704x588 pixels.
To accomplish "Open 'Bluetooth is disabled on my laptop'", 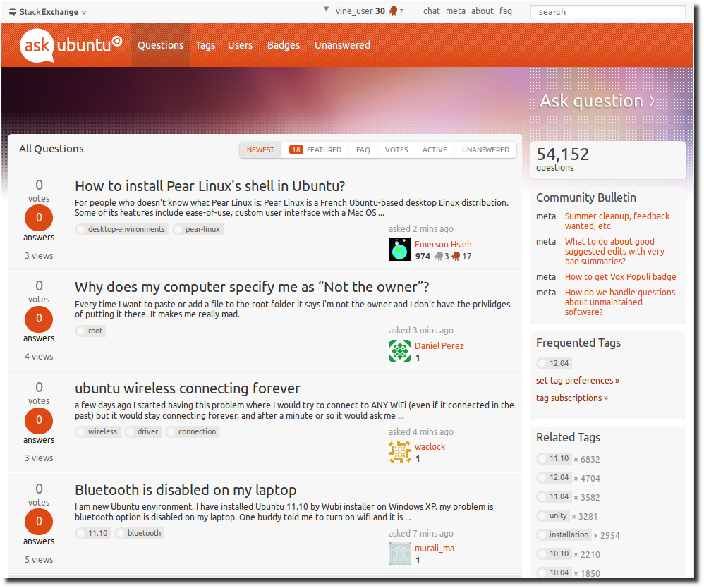I will (x=186, y=490).
